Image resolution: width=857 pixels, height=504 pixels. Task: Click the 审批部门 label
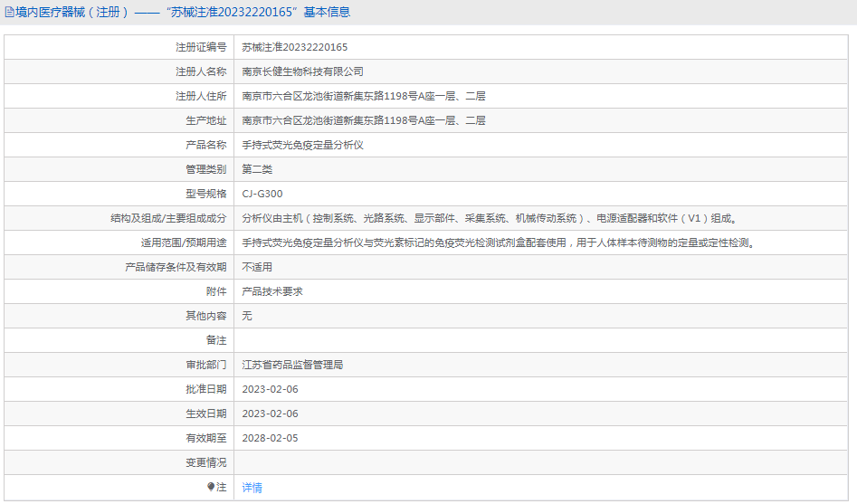tap(206, 365)
